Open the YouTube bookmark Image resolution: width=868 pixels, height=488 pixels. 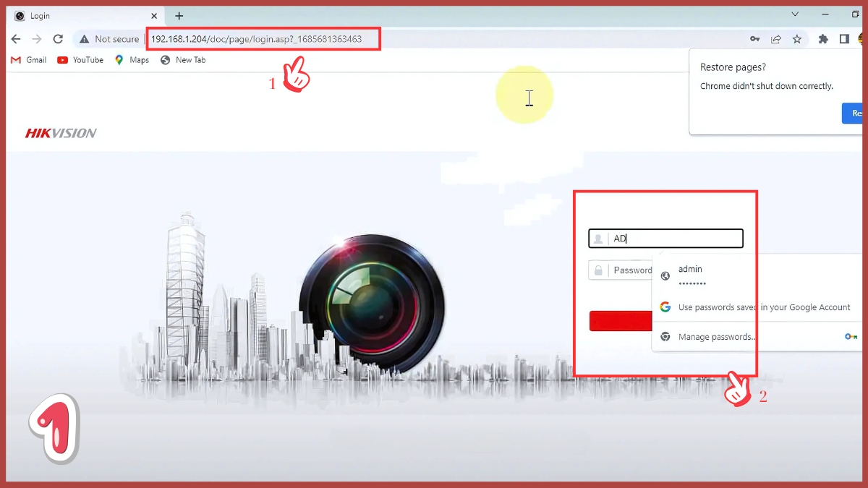(x=80, y=60)
